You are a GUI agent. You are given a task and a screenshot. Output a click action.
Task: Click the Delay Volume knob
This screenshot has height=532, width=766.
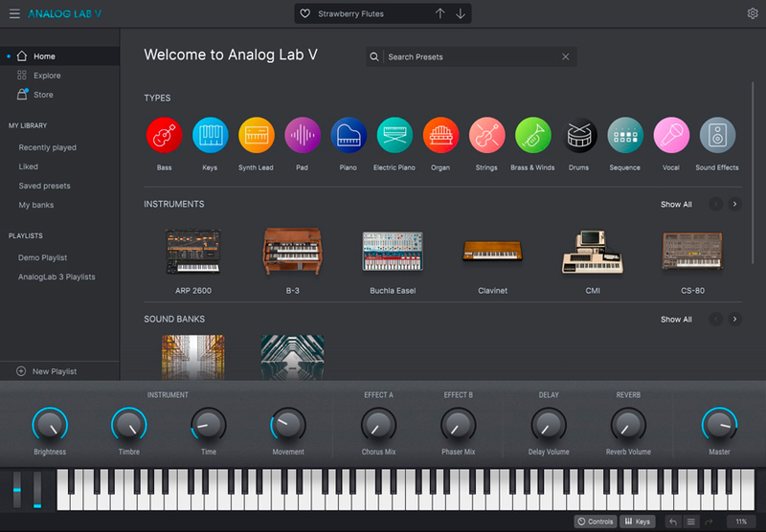coord(549,425)
